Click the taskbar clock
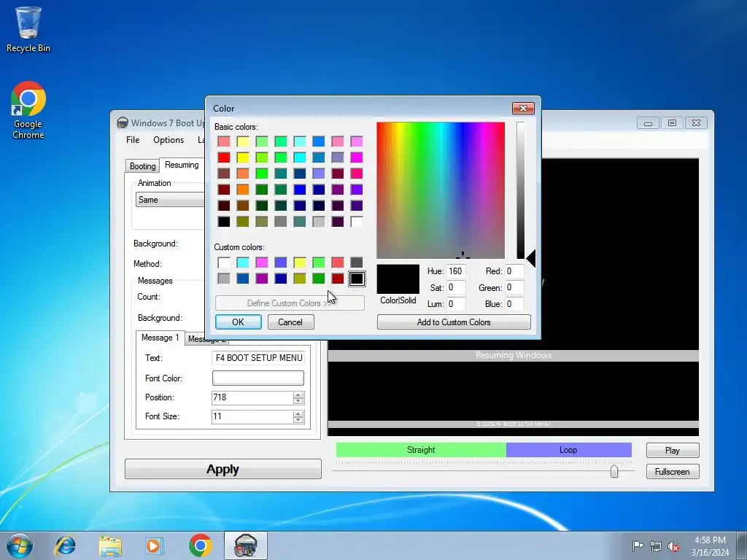This screenshot has width=747, height=560. coord(710,546)
